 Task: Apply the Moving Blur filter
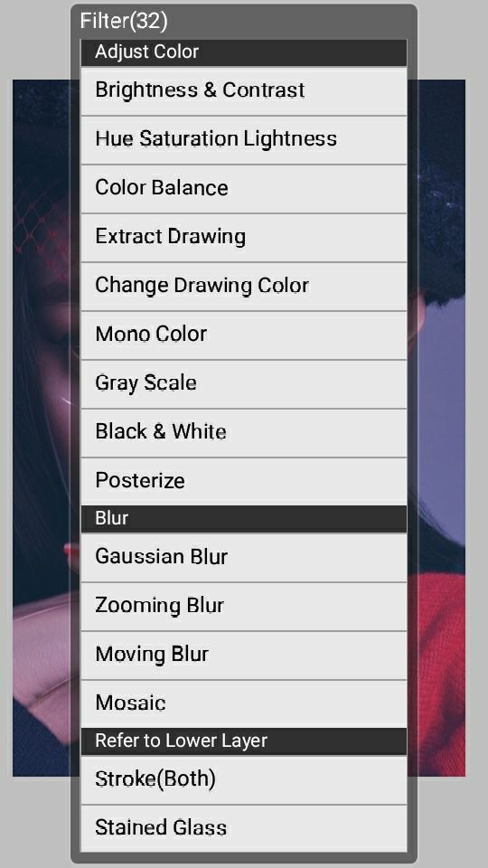(244, 655)
